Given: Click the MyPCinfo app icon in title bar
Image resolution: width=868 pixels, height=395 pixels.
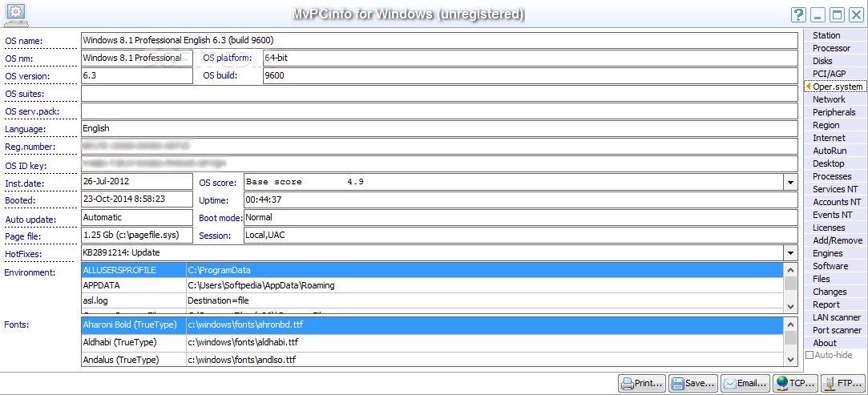Looking at the screenshot, I should pos(16,14).
